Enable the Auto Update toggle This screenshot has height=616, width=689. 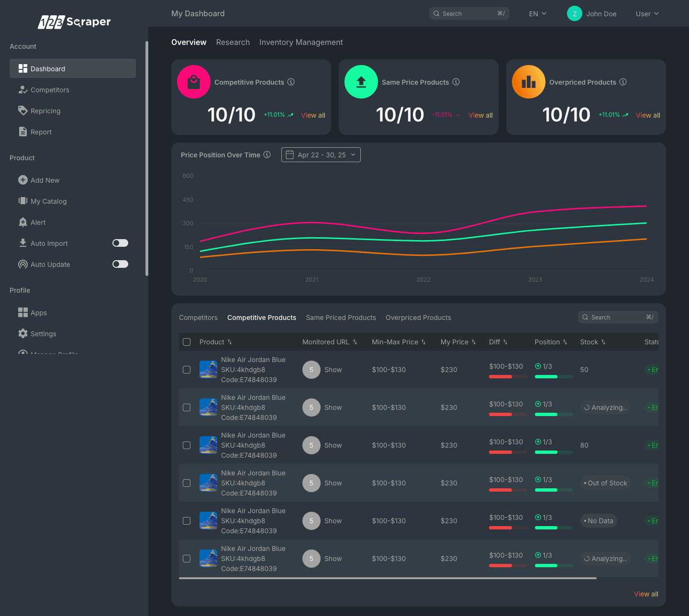click(x=120, y=264)
